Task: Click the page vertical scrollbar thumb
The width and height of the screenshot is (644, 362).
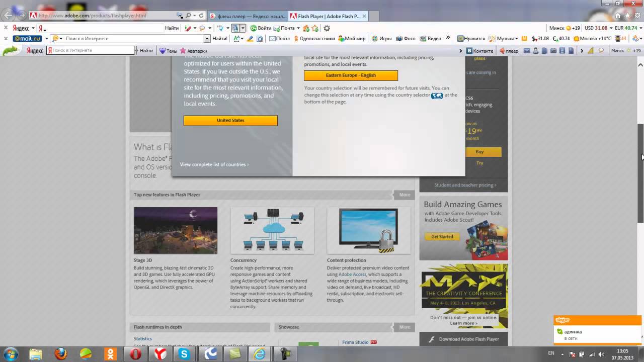Action: pos(640,173)
